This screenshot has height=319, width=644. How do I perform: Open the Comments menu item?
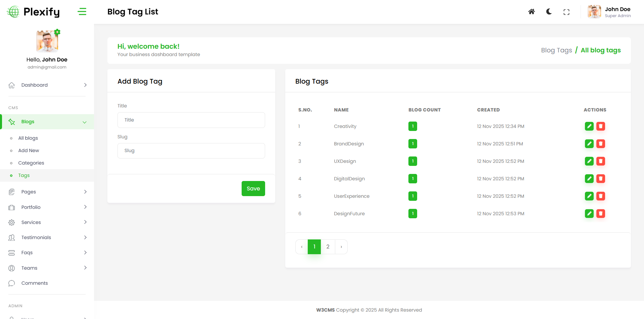coord(35,283)
